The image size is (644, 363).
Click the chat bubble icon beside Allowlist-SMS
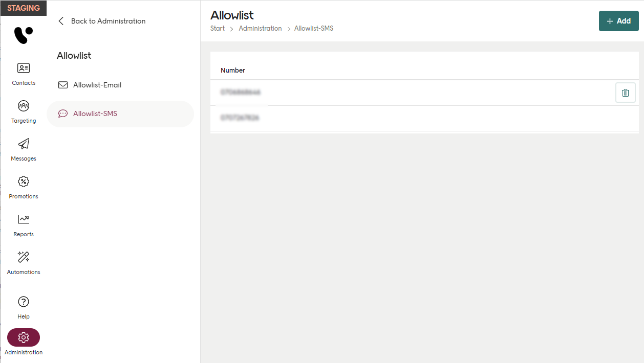(x=62, y=114)
